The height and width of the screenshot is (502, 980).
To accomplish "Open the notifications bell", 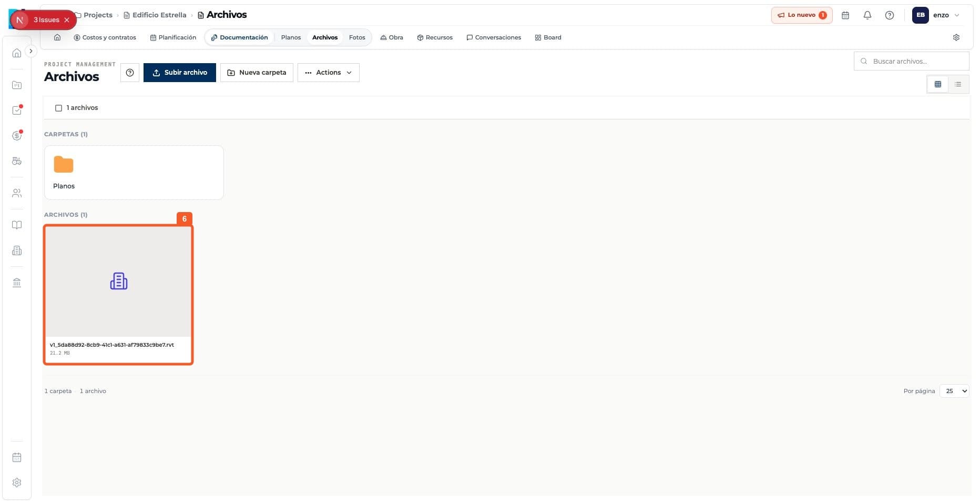I will [867, 15].
